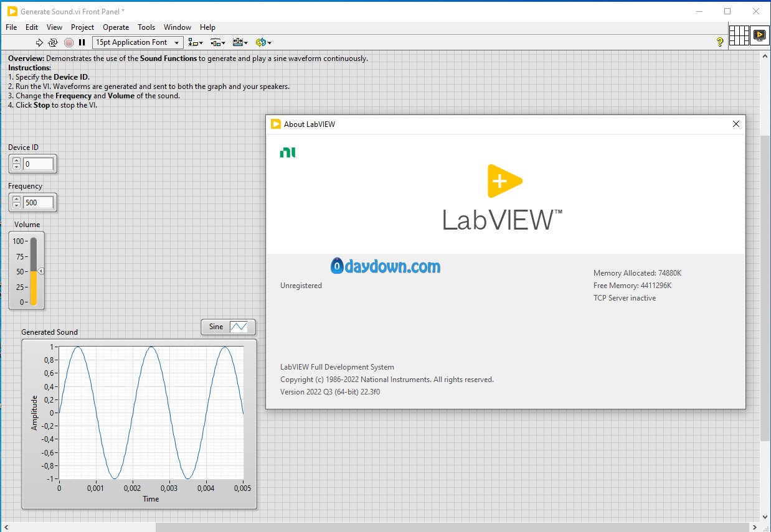Screen dimensions: 771x532
Task: Open the Operate menu
Action: coord(116,27)
